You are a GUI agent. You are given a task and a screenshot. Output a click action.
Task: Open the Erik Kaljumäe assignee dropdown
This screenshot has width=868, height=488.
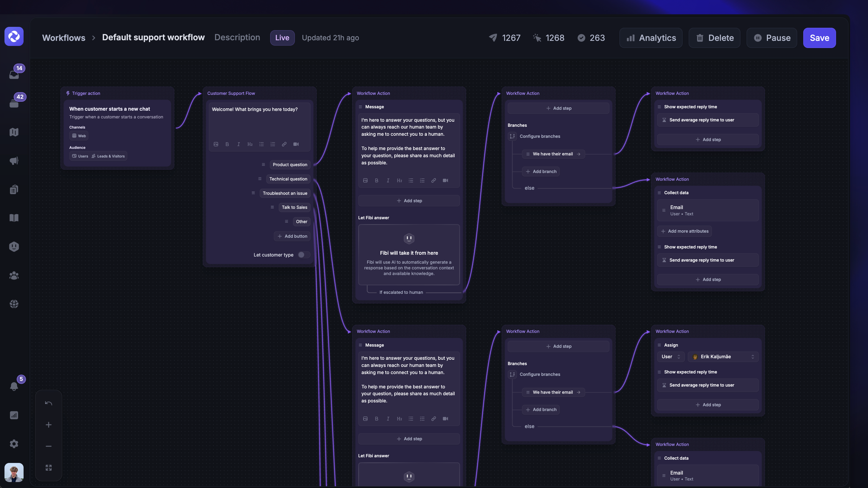724,357
